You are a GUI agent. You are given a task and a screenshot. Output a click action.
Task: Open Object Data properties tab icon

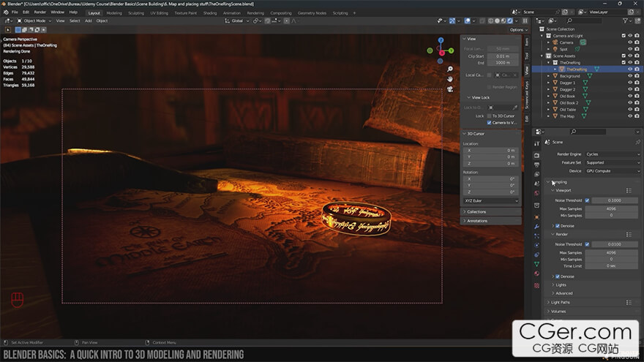(537, 264)
